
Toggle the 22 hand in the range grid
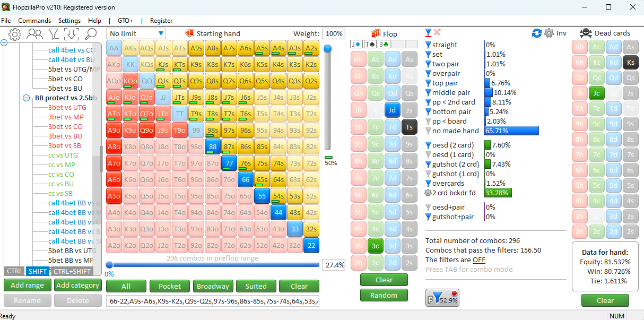point(311,246)
